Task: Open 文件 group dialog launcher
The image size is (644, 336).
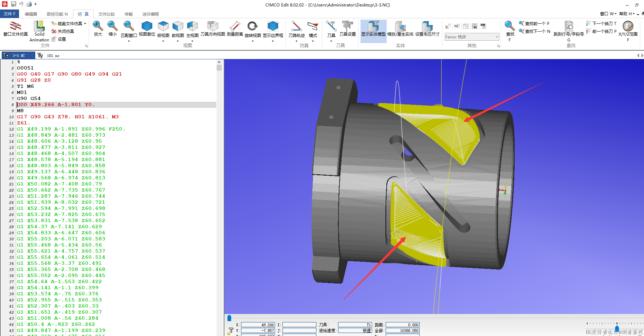Action: click(86, 46)
